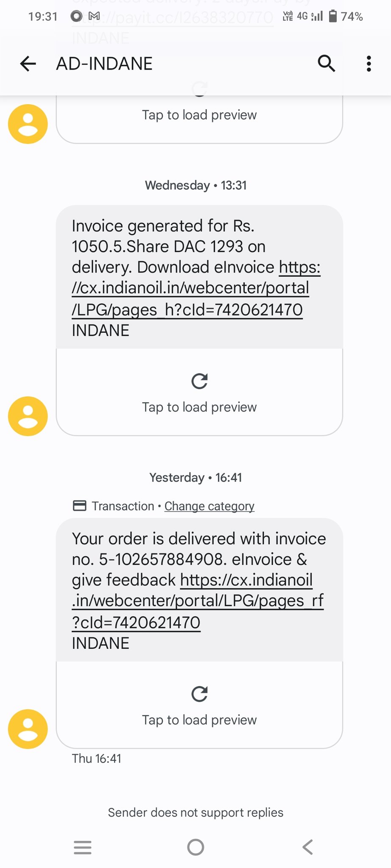Go back using the header arrow

pyautogui.click(x=28, y=64)
